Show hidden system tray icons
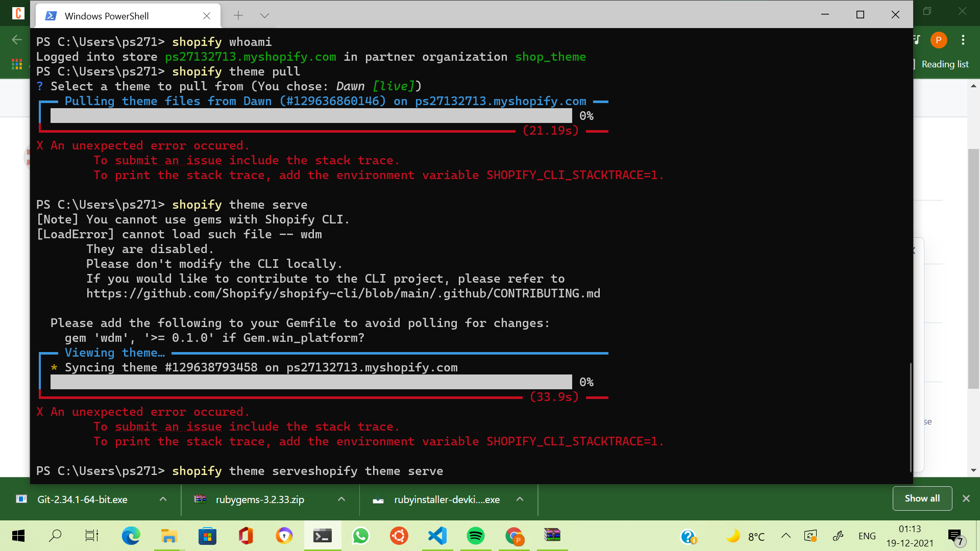The width and height of the screenshot is (980, 551). [x=786, y=536]
